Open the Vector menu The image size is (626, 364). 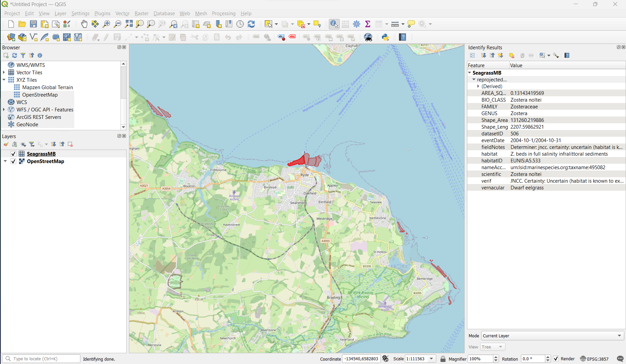122,14
